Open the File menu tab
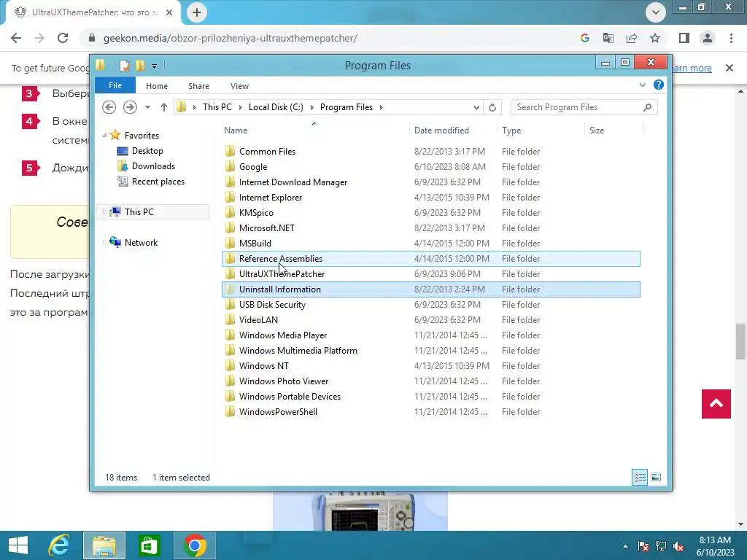Viewport: 747px width, 560px height. pos(115,85)
